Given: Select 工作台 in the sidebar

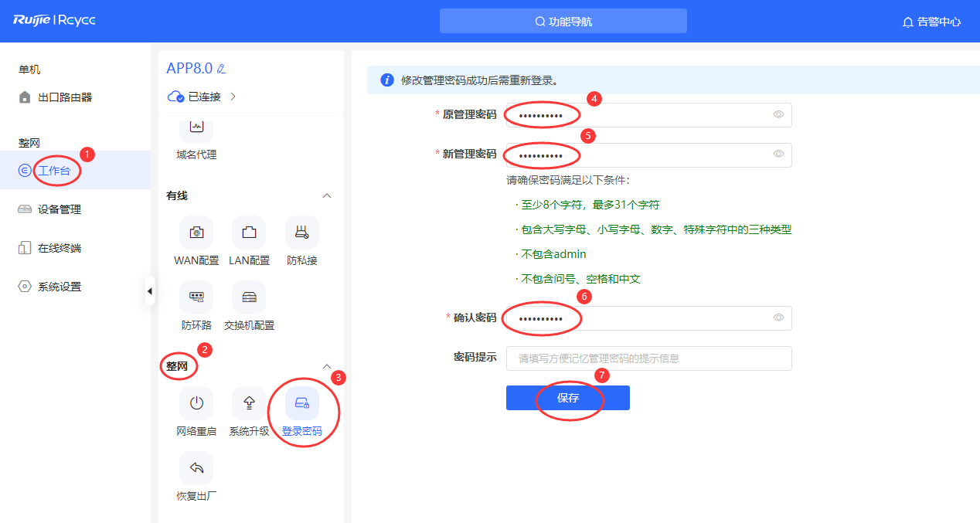Looking at the screenshot, I should point(76,170).
